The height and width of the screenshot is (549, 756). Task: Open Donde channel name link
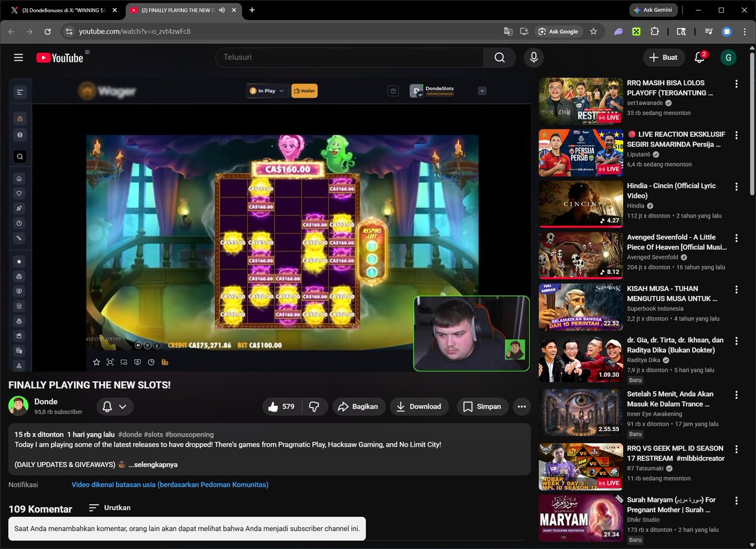point(46,401)
